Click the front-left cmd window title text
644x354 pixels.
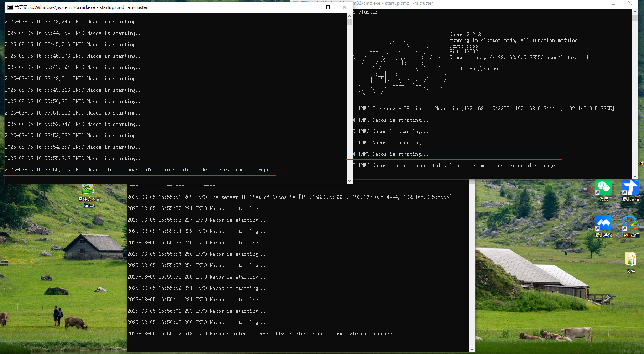pos(81,7)
